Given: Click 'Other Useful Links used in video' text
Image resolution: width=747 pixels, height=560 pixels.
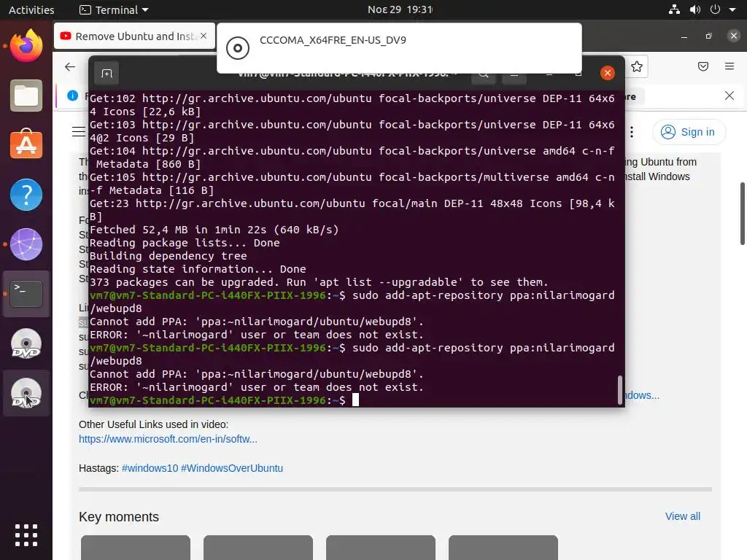Looking at the screenshot, I should (x=153, y=424).
